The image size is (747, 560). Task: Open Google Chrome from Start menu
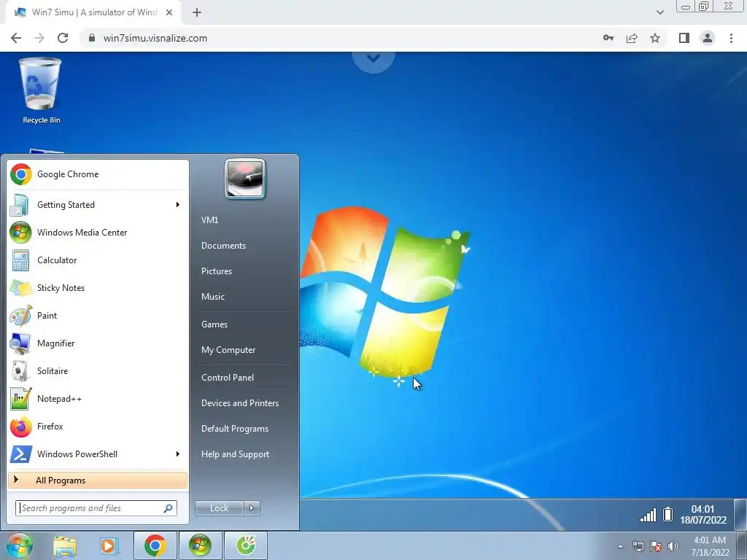coord(98,174)
